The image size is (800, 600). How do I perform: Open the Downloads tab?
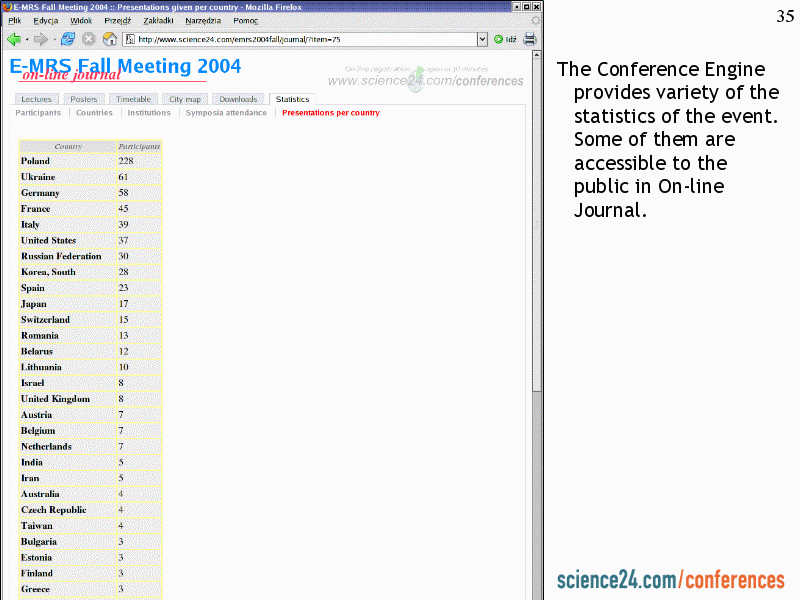pyautogui.click(x=238, y=99)
